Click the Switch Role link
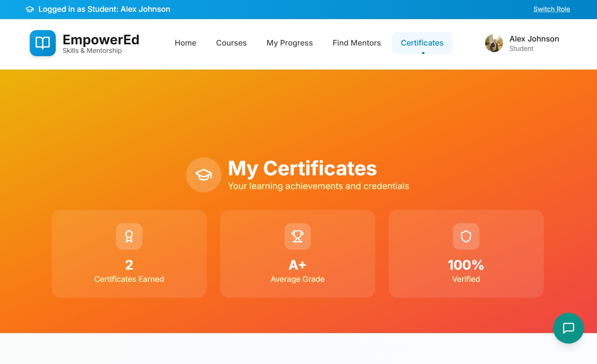 (551, 9)
